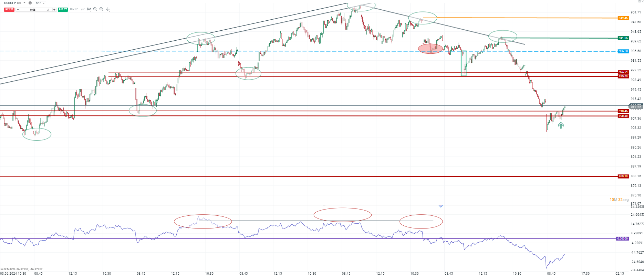Select the red 925.00 level label
The height and width of the screenshot is (275, 644).
[x=623, y=76]
